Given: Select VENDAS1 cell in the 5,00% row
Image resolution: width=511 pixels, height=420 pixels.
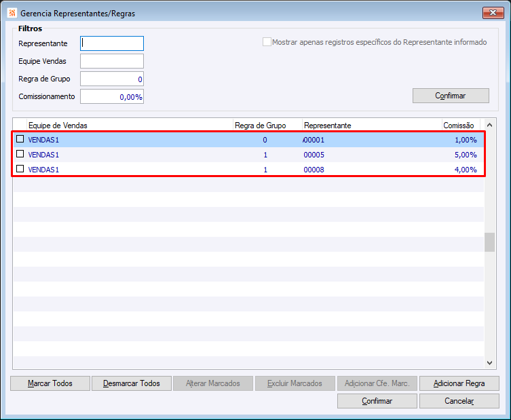Looking at the screenshot, I should click(x=43, y=155).
